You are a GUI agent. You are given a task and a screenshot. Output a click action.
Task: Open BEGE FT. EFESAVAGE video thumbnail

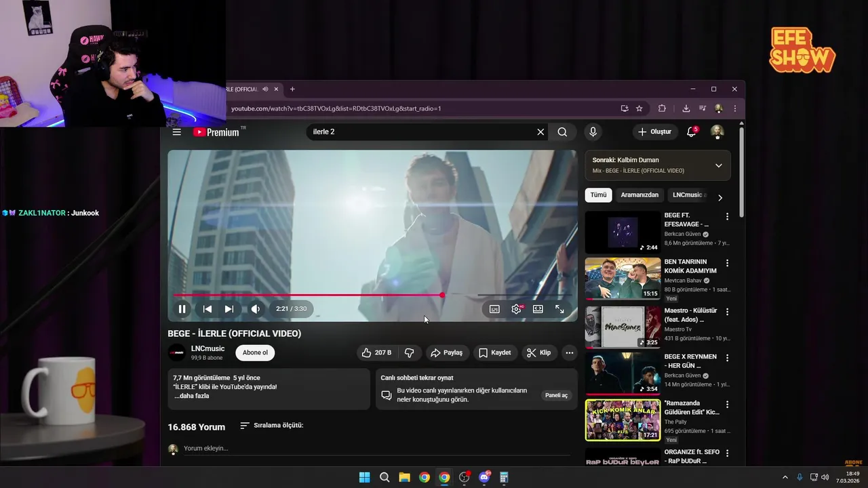[x=623, y=232]
